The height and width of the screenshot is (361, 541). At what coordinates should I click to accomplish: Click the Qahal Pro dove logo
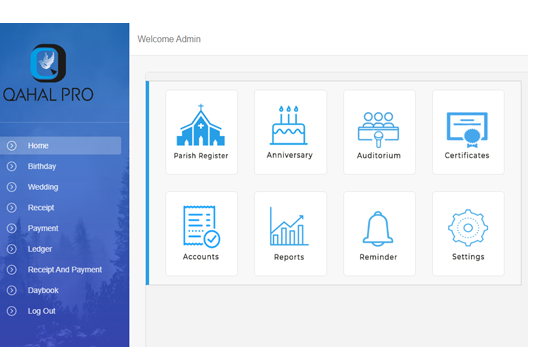(x=48, y=63)
